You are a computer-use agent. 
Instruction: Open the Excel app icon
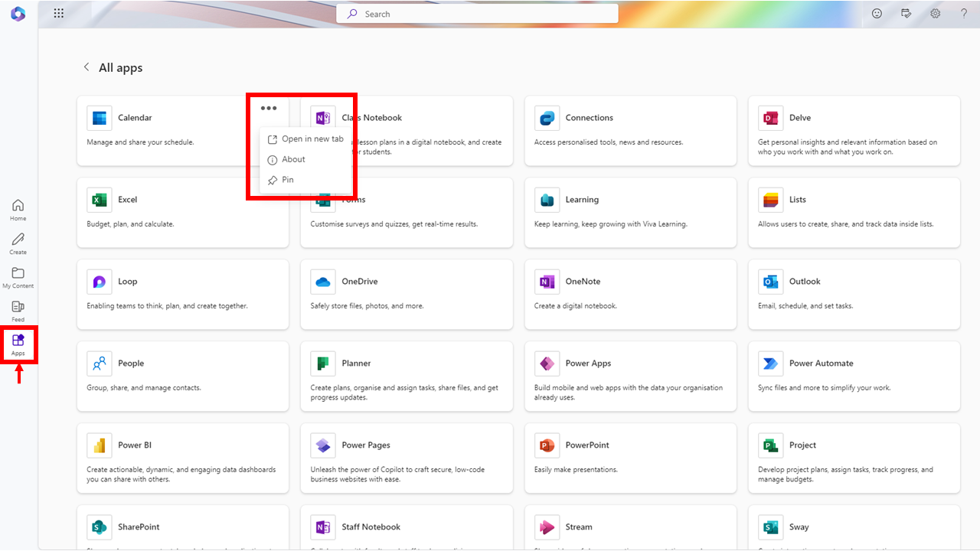click(x=99, y=199)
